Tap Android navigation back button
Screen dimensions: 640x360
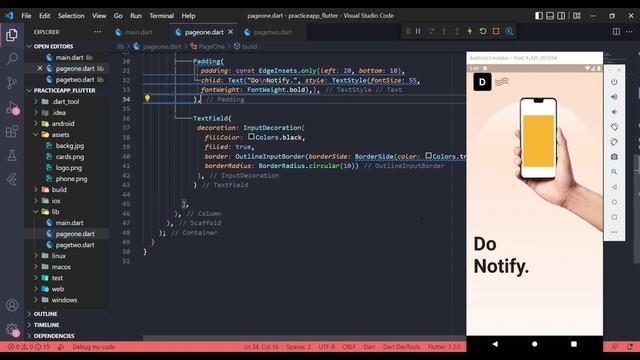tap(495, 344)
